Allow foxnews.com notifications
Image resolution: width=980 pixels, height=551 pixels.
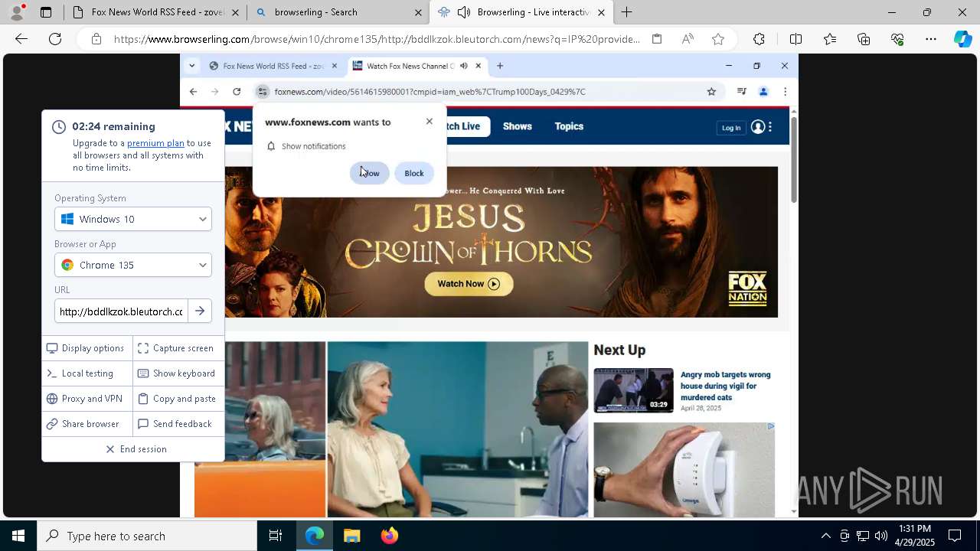point(370,173)
